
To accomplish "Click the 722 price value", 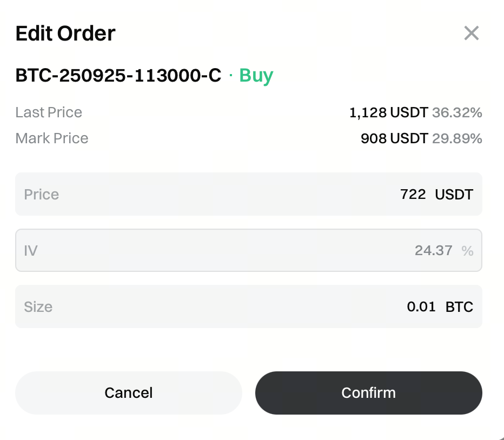I will pyautogui.click(x=413, y=194).
